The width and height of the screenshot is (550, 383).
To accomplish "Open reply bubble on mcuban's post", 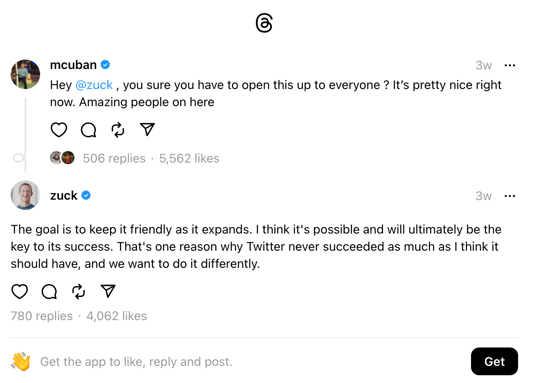I will pos(88,130).
